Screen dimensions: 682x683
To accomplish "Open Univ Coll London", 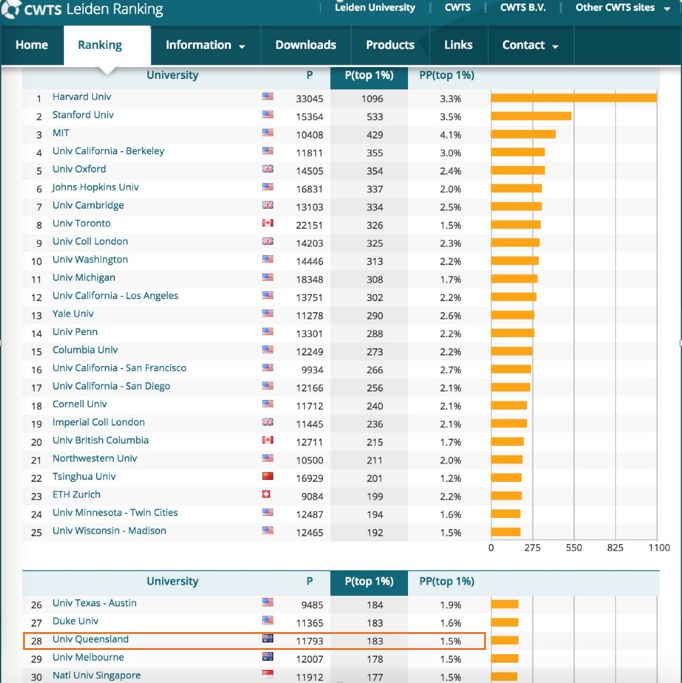I will 90,241.
